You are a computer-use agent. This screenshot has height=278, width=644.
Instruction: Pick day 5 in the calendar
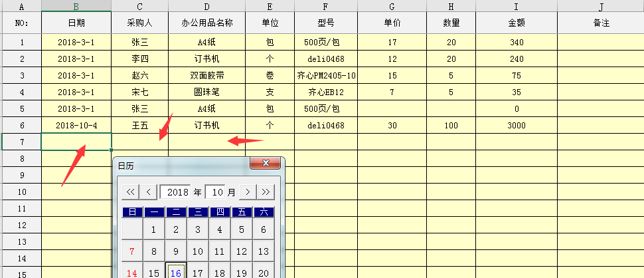point(242,229)
